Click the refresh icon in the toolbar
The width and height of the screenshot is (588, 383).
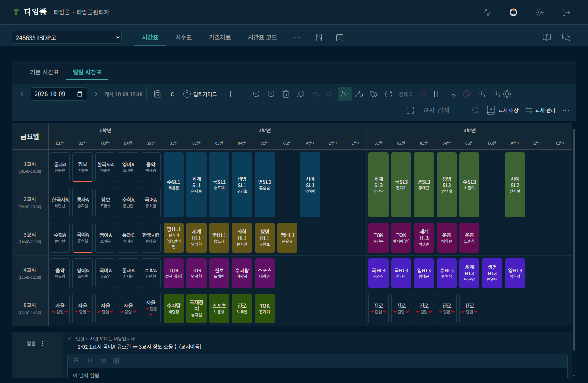[x=389, y=94]
